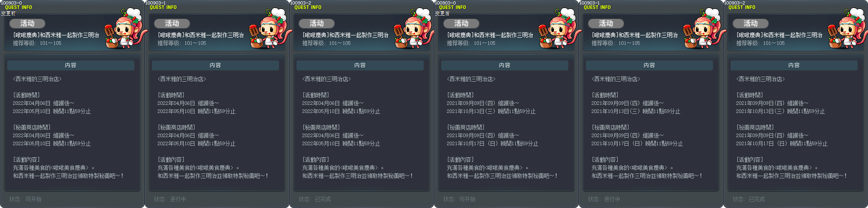Select the 活动 badge in 2022 已完成 panel
Viewport: 868px width, 208px height.
click(316, 23)
